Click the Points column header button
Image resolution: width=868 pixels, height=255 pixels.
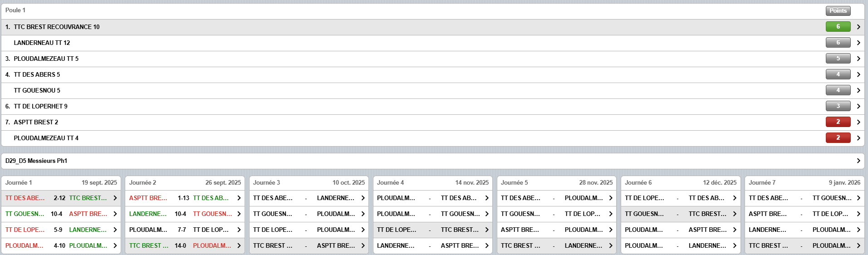tap(838, 10)
